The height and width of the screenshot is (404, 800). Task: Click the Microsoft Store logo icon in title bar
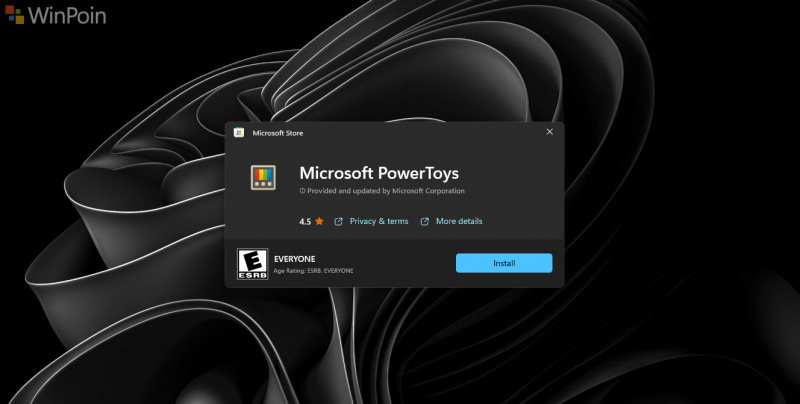pos(239,133)
